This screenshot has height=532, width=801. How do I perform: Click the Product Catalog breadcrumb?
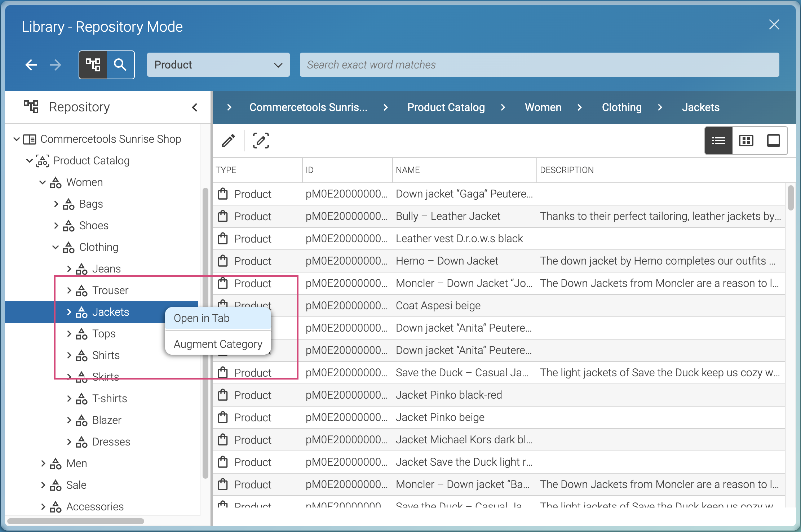pyautogui.click(x=446, y=107)
